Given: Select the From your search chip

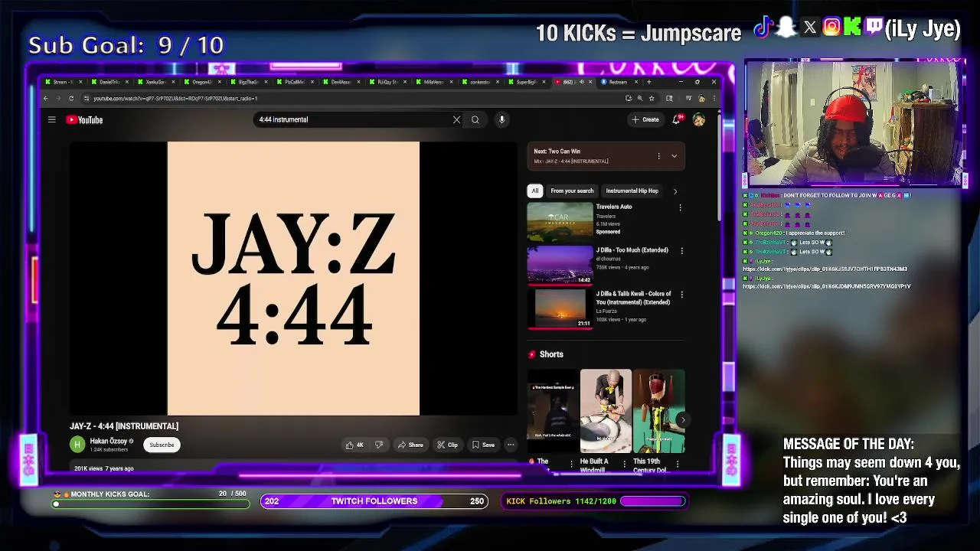Looking at the screenshot, I should coord(572,191).
